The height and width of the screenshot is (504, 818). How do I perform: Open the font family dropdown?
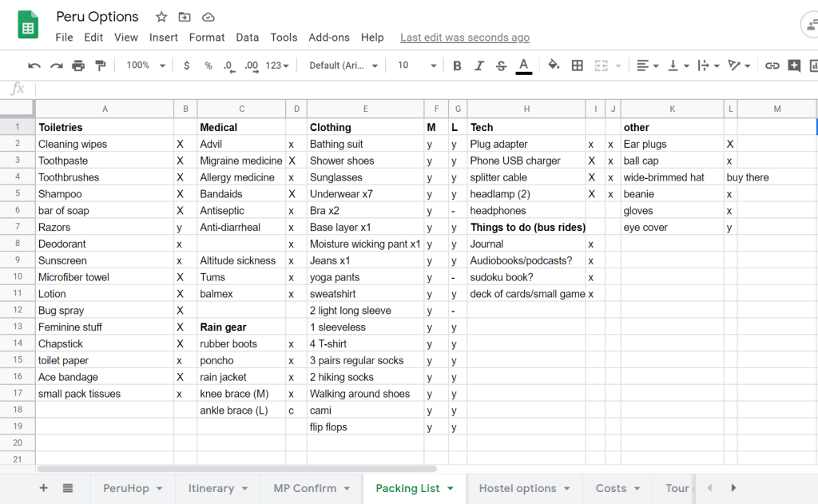(x=343, y=65)
